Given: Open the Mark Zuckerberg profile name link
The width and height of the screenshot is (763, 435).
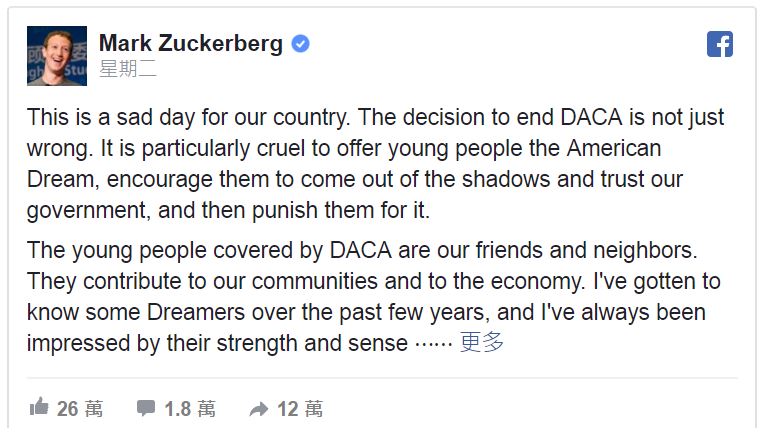Looking at the screenshot, I should coord(192,44).
